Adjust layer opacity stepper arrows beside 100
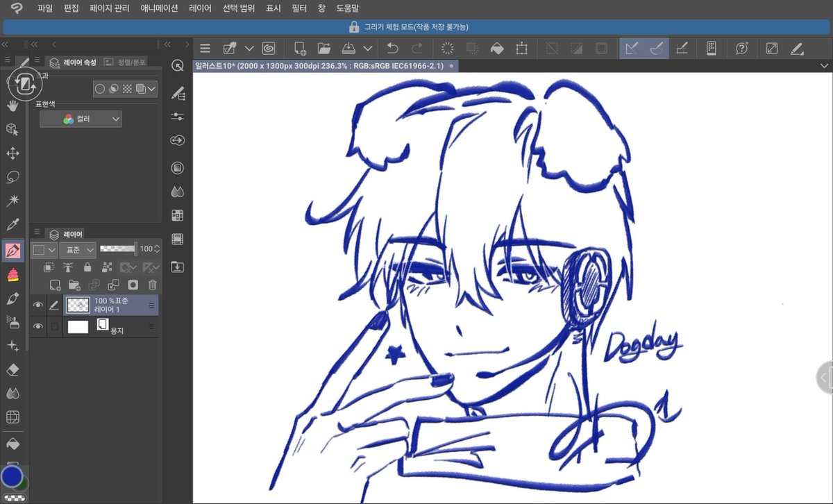 coord(157,249)
